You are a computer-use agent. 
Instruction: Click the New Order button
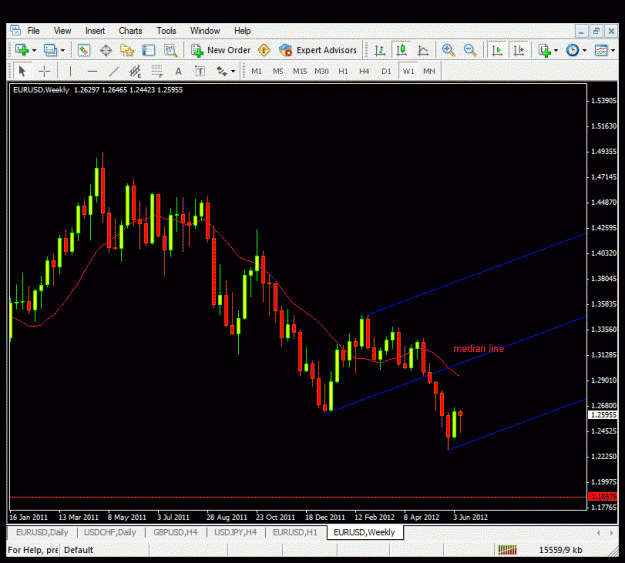(220, 50)
